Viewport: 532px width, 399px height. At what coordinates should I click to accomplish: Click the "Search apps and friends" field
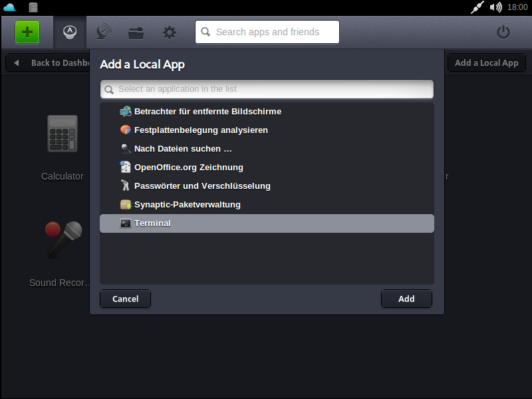pyautogui.click(x=266, y=31)
